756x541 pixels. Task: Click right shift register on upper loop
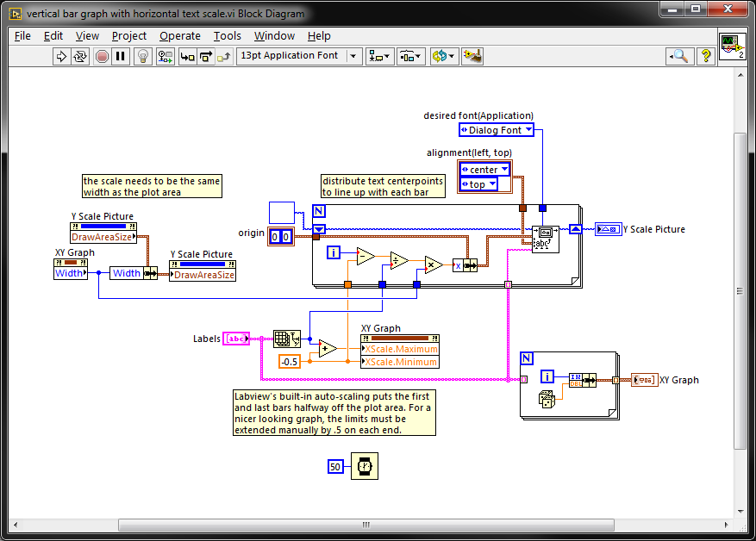[576, 229]
